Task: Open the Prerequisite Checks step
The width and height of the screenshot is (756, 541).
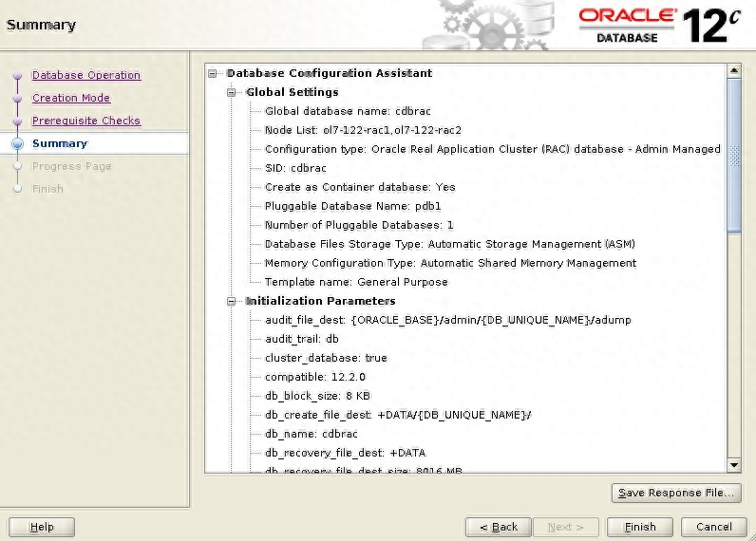Action: pos(86,121)
